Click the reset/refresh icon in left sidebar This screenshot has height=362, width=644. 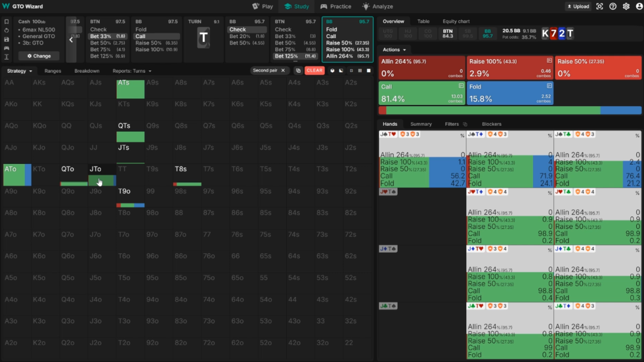tap(7, 30)
